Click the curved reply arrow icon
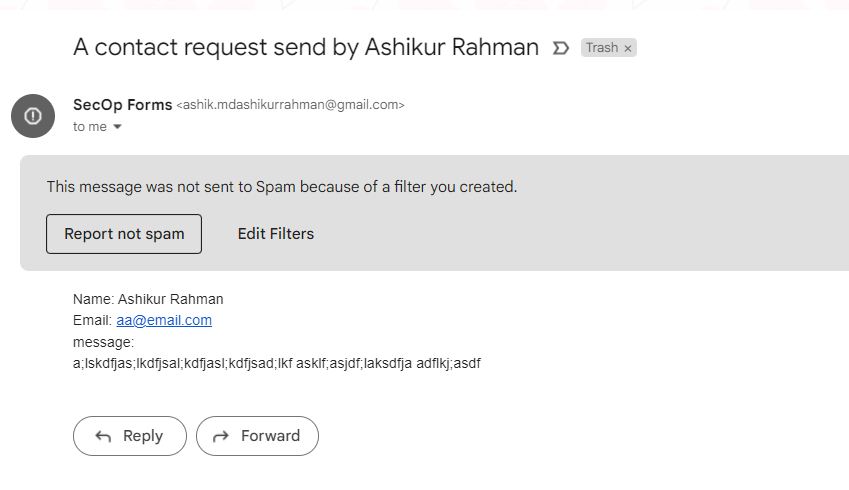The width and height of the screenshot is (849, 490). (x=103, y=436)
